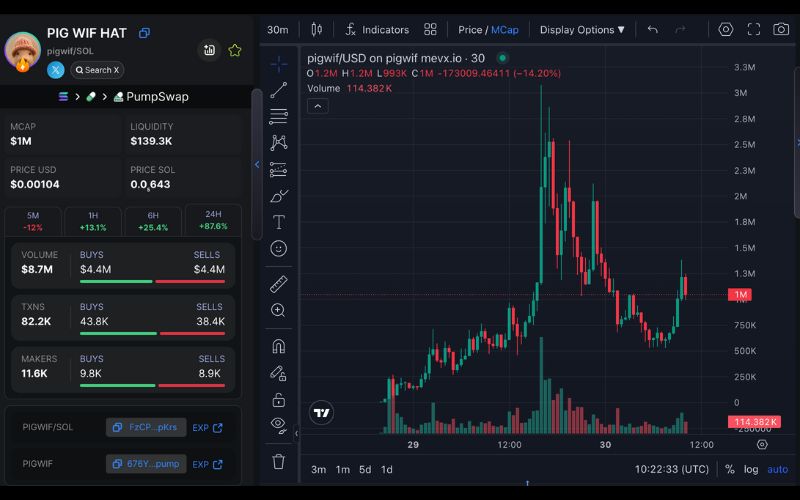
Task: Set date range to 3m
Action: [318, 469]
